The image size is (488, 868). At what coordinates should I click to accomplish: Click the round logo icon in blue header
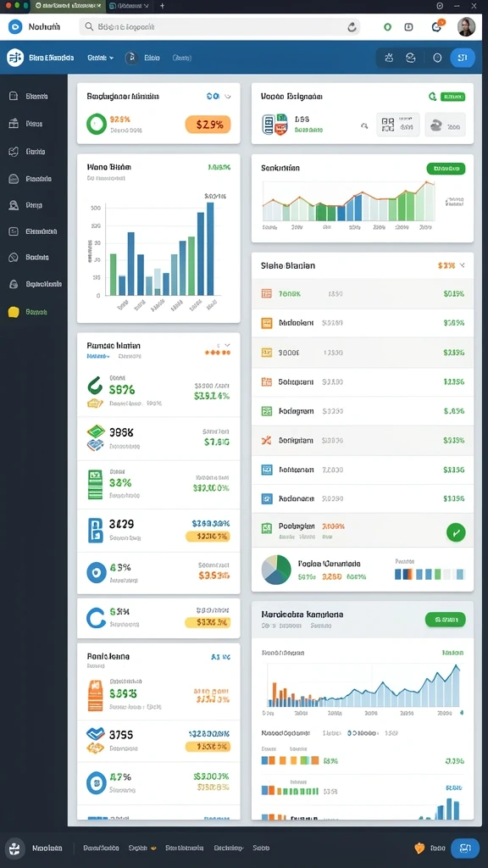click(x=15, y=57)
